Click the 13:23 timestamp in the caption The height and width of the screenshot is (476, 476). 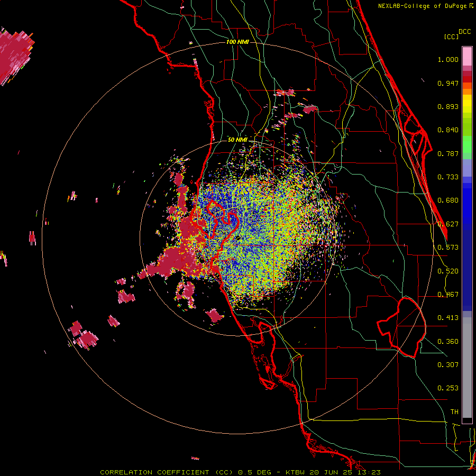tap(370, 472)
